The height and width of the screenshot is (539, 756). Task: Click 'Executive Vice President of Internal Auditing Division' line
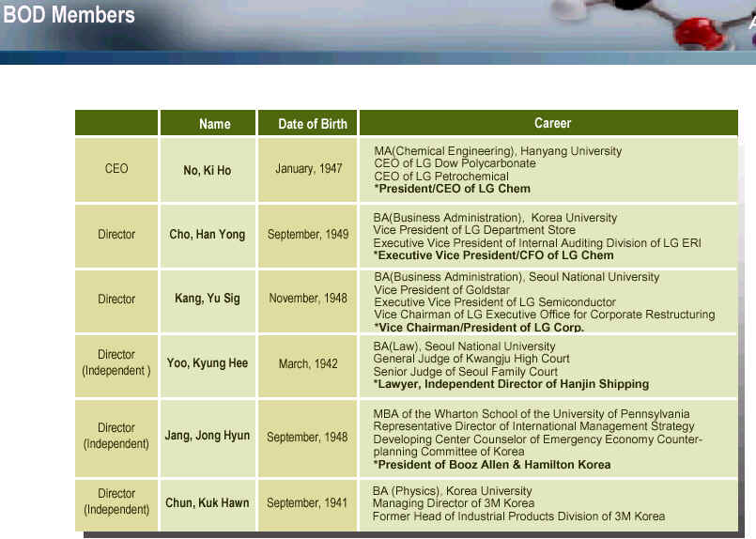[x=537, y=243]
